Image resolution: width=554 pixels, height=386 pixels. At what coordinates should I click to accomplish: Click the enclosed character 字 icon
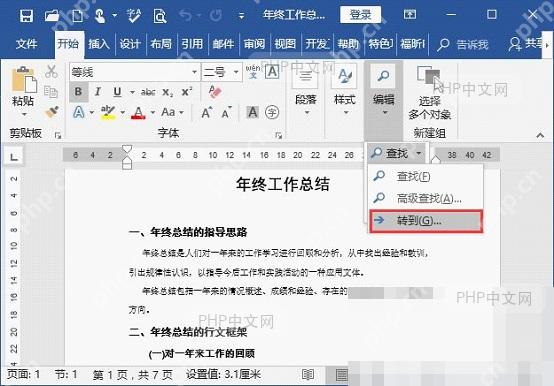272,113
